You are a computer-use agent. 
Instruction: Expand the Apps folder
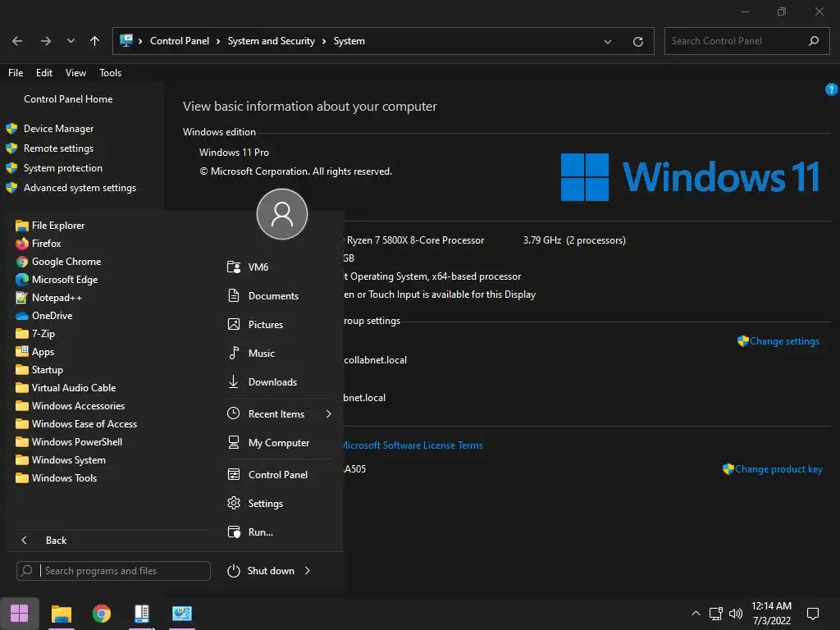pyautogui.click(x=43, y=352)
